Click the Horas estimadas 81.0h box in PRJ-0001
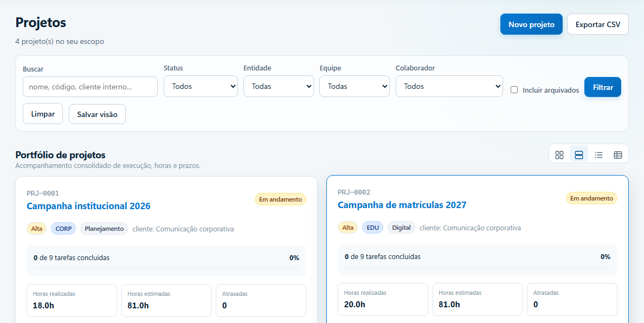 tap(166, 300)
